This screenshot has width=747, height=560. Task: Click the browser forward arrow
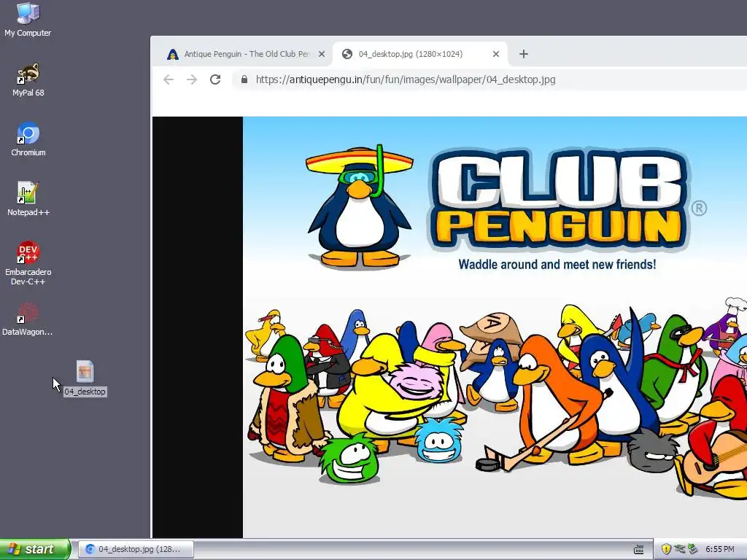coord(192,79)
